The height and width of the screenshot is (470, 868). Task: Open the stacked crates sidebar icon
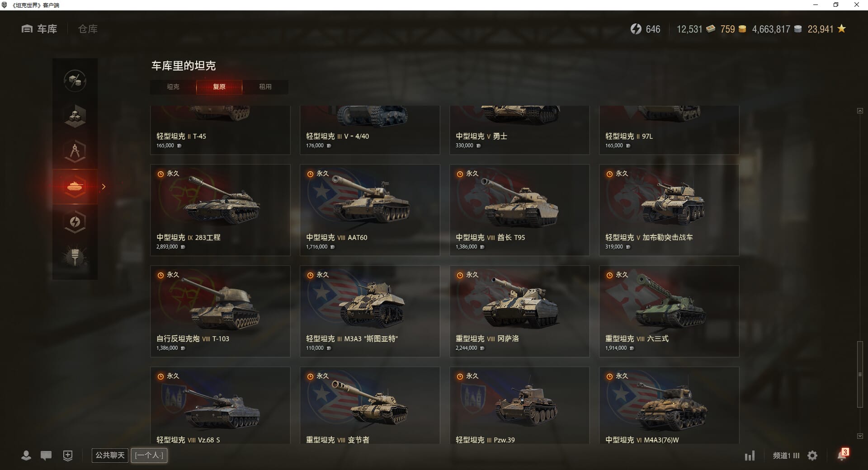pyautogui.click(x=75, y=116)
